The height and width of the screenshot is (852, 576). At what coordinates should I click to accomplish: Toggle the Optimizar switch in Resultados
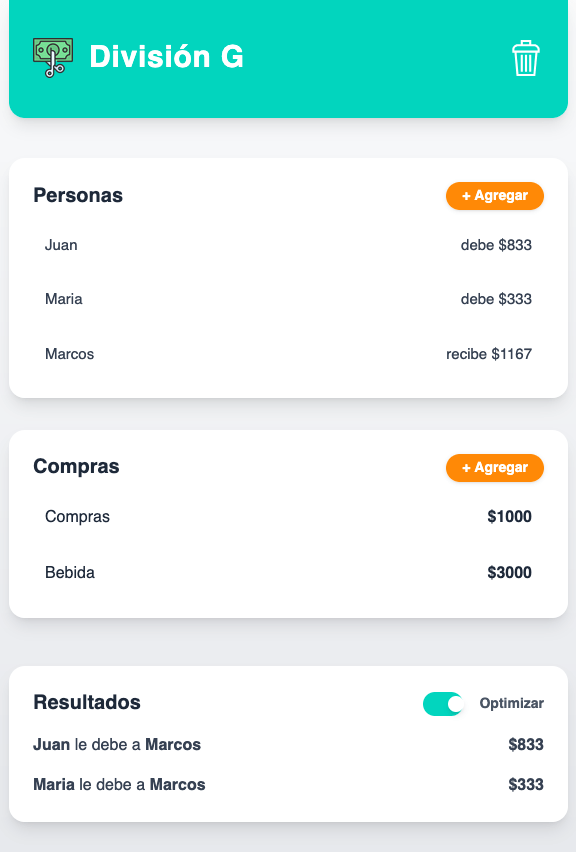[441, 704]
